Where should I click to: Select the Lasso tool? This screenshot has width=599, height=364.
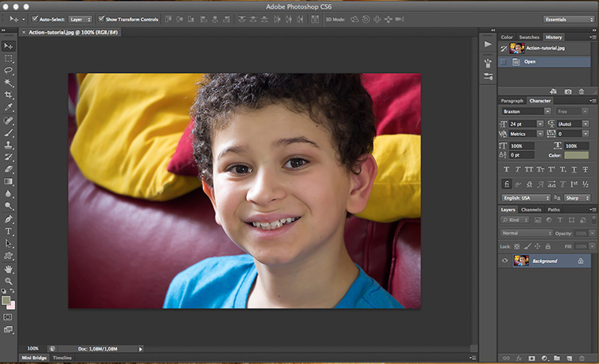click(x=9, y=70)
